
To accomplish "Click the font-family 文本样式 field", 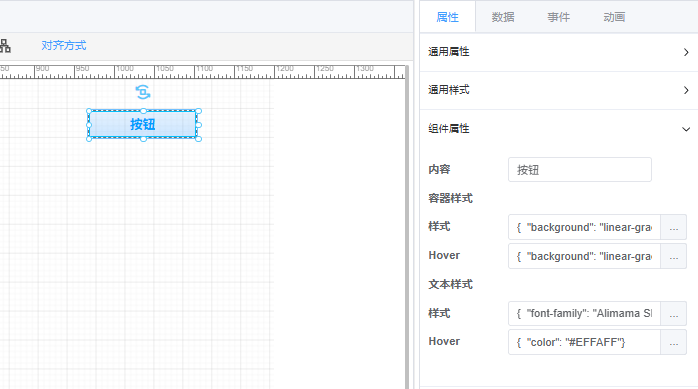I will (584, 314).
